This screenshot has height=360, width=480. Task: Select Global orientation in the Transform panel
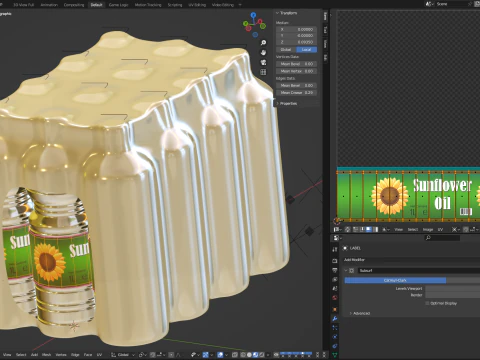pos(286,49)
